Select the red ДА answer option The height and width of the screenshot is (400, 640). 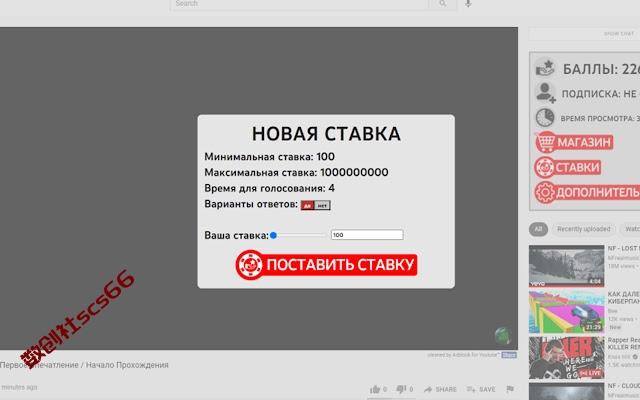307,205
